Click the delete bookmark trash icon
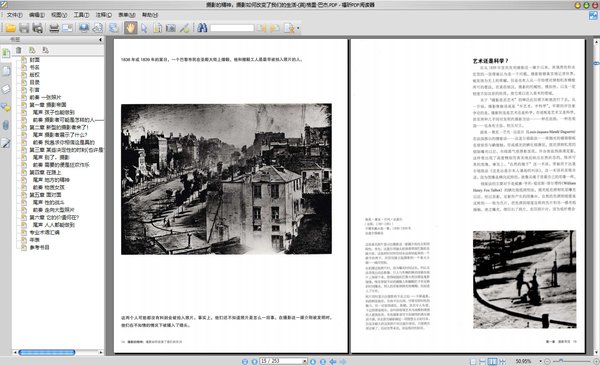The image size is (600, 366). tap(18, 50)
